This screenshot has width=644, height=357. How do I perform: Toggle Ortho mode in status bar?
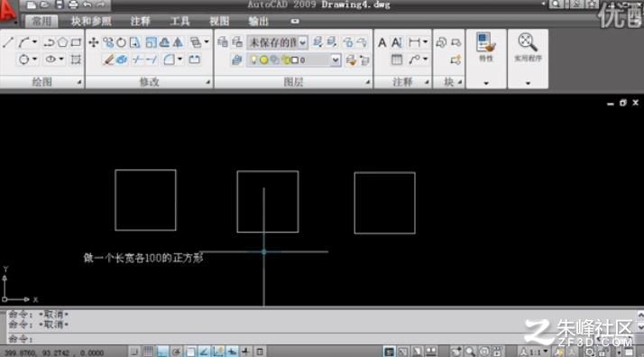tap(162, 352)
